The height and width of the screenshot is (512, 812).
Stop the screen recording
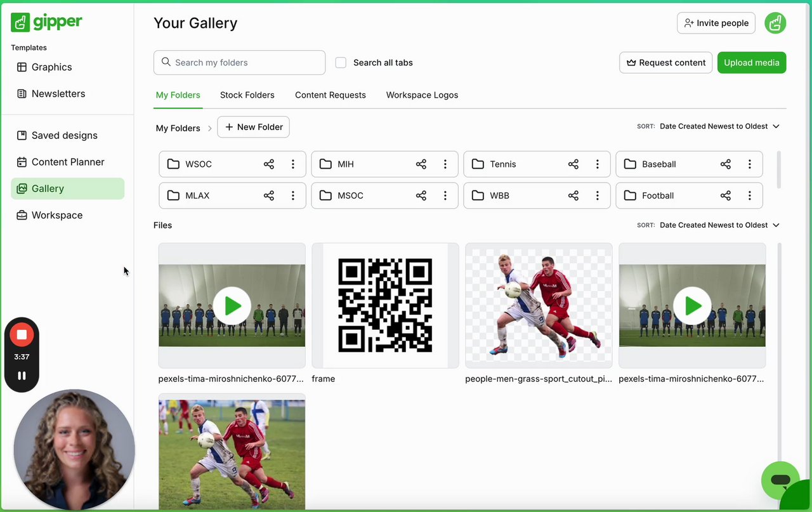click(22, 334)
